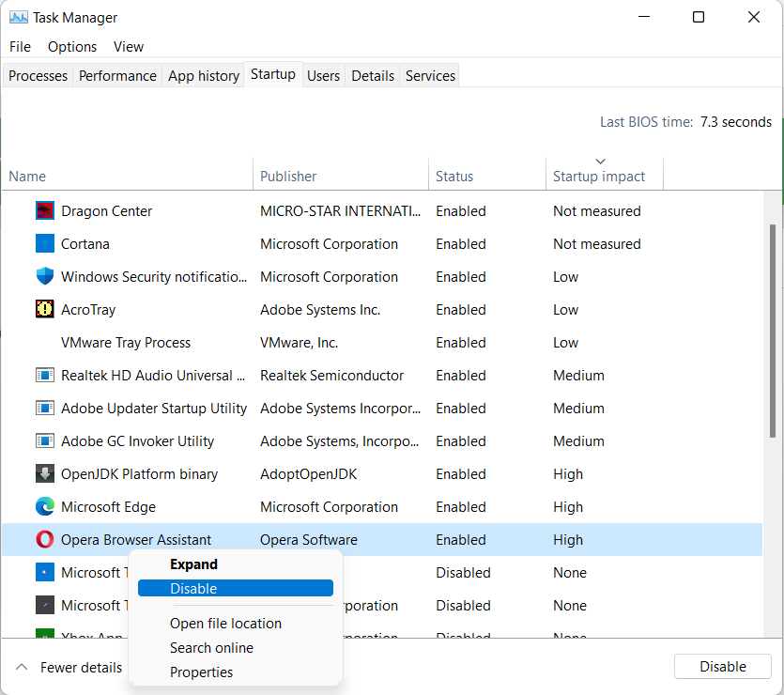
Task: Click the Adobe Updater Startup Utility icon
Action: point(45,408)
